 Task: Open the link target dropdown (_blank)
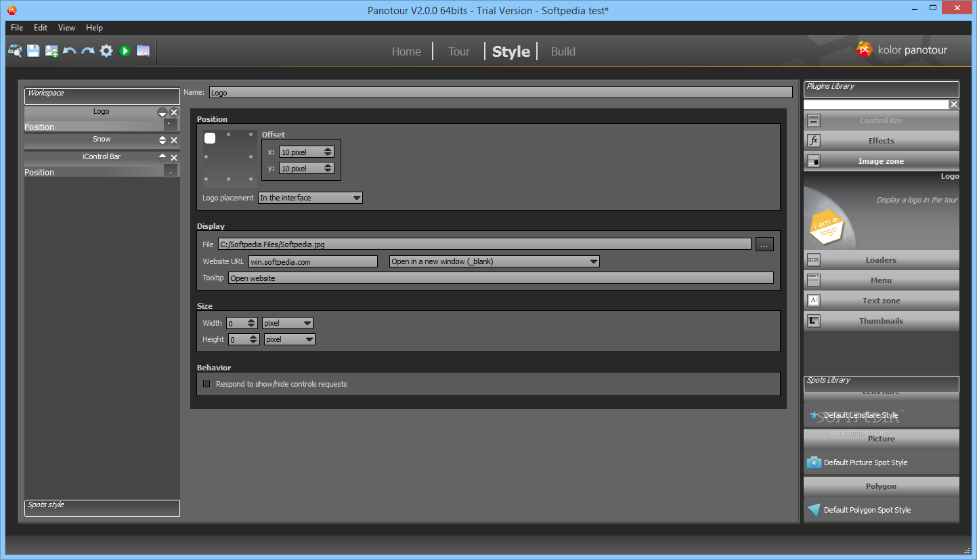click(495, 261)
